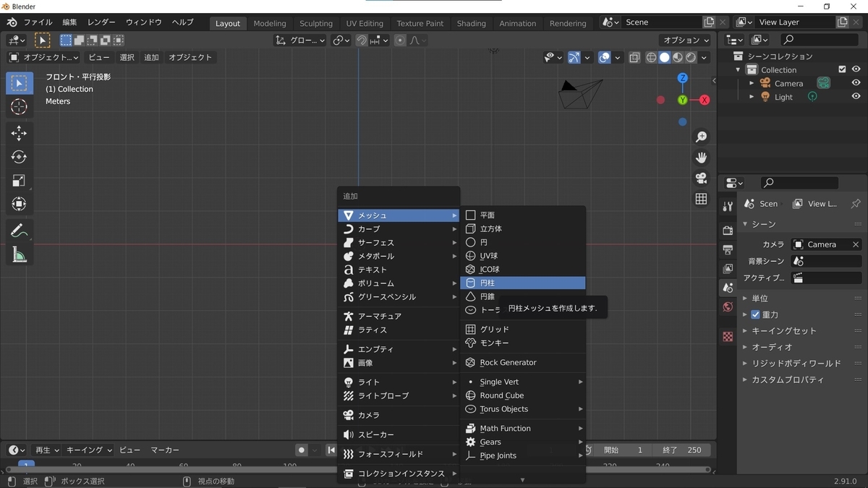Open Texture properties checkered tab icon
The image size is (868, 488).
[728, 336]
